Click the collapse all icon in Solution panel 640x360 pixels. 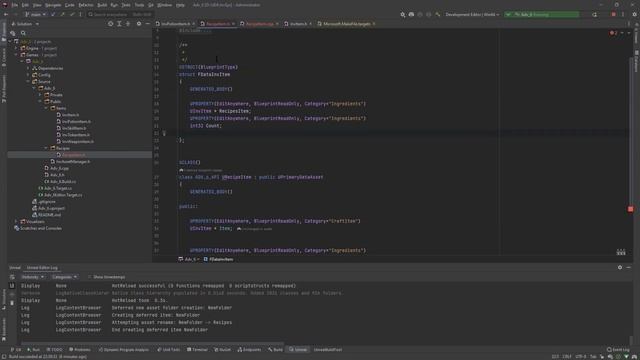click(128, 24)
